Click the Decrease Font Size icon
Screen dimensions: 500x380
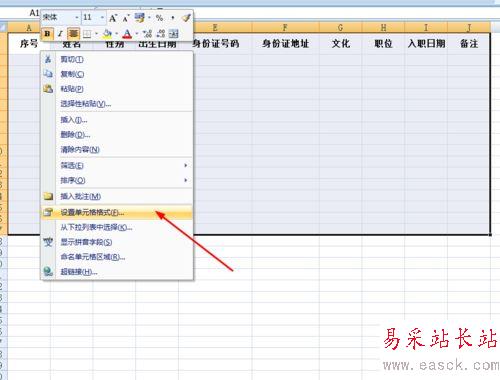click(x=125, y=18)
